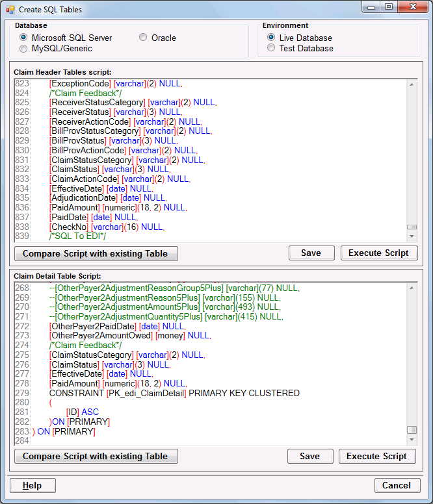Click the Create SQL Tables window icon
Screen dimensions: 433x504
[10, 10]
